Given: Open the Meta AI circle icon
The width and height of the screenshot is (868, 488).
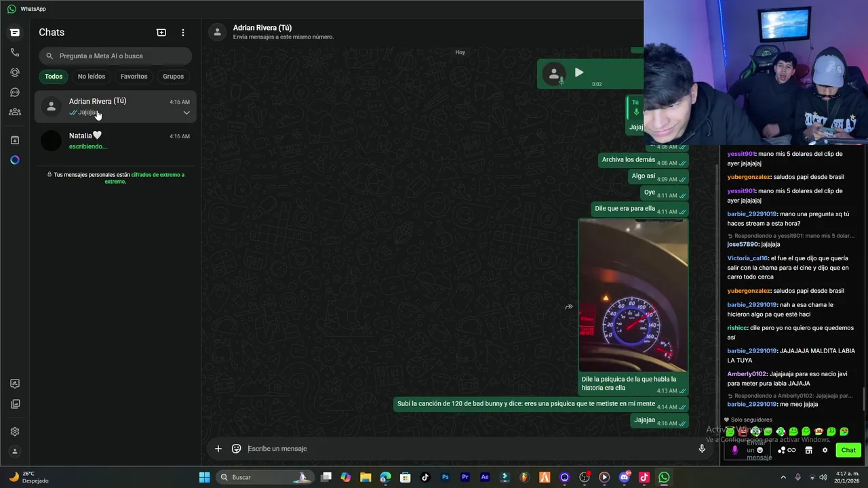Looking at the screenshot, I should point(15,160).
